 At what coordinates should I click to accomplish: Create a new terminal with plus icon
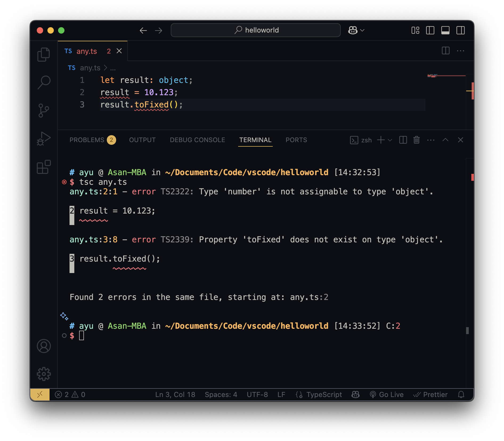pyautogui.click(x=381, y=140)
